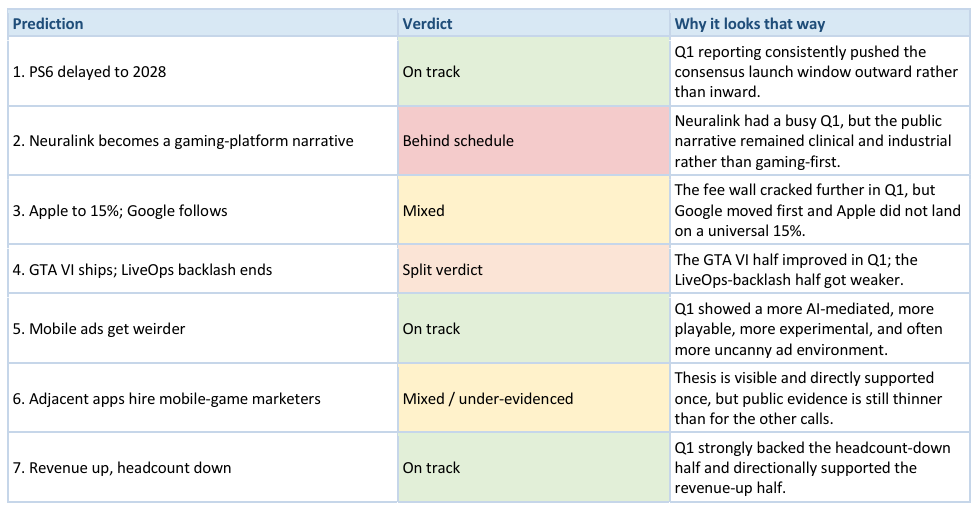Select 'Revenue up, headcount down' prediction
The height and width of the screenshot is (506, 975).
[203, 467]
